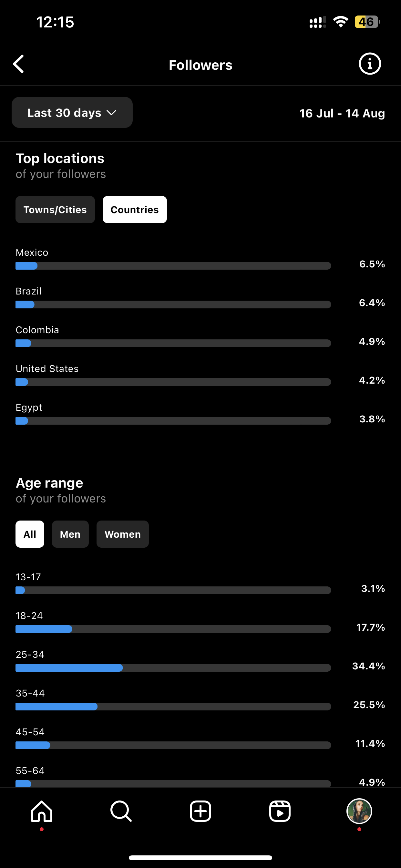Tap the Search magnifier icon
401x868 pixels.
(x=121, y=811)
